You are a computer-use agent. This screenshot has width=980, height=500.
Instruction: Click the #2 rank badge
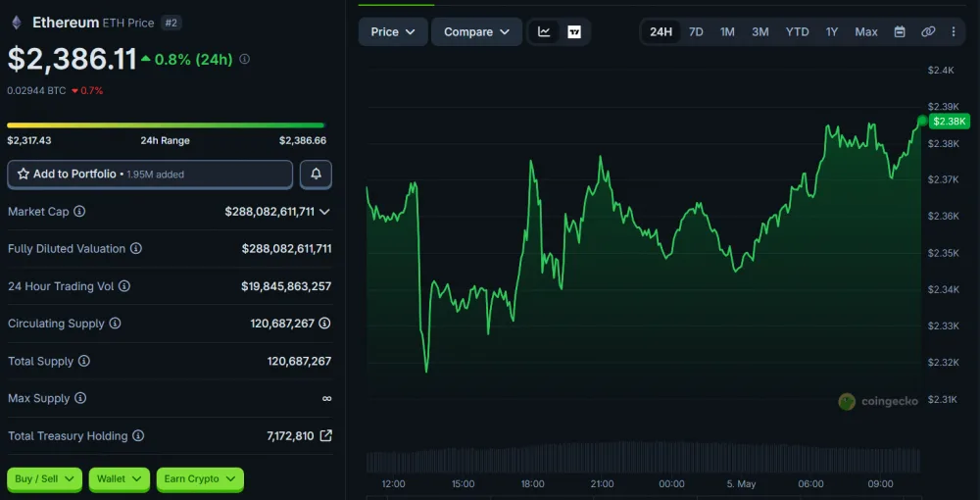coord(171,24)
